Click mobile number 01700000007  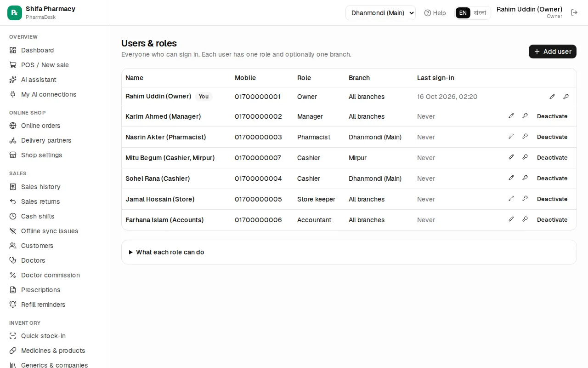point(258,158)
